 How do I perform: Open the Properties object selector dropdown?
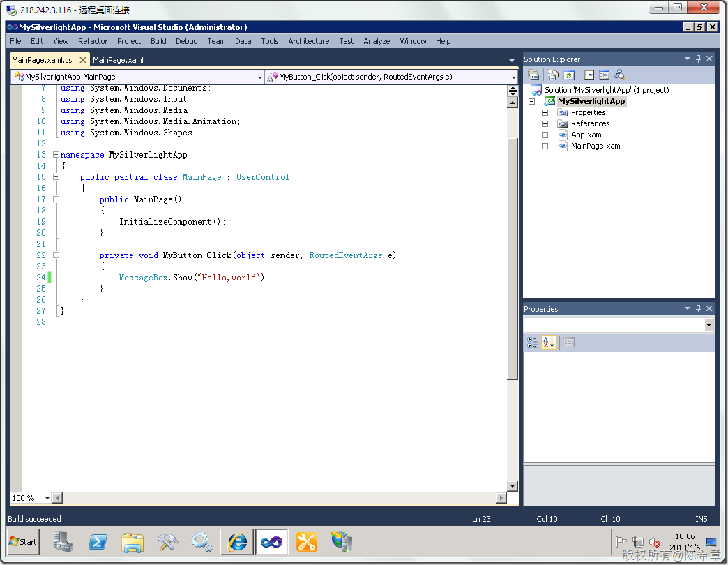[x=708, y=325]
